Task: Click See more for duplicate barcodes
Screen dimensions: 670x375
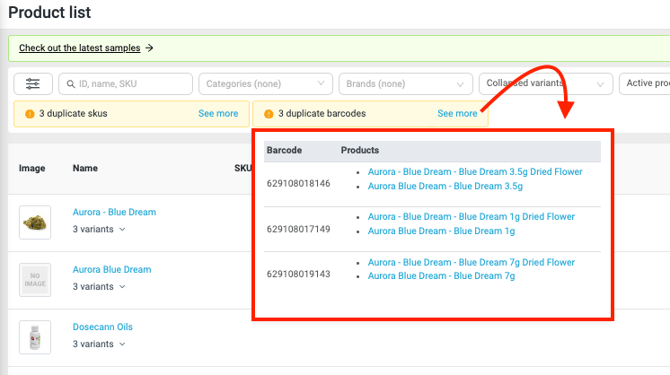Action: coord(457,114)
